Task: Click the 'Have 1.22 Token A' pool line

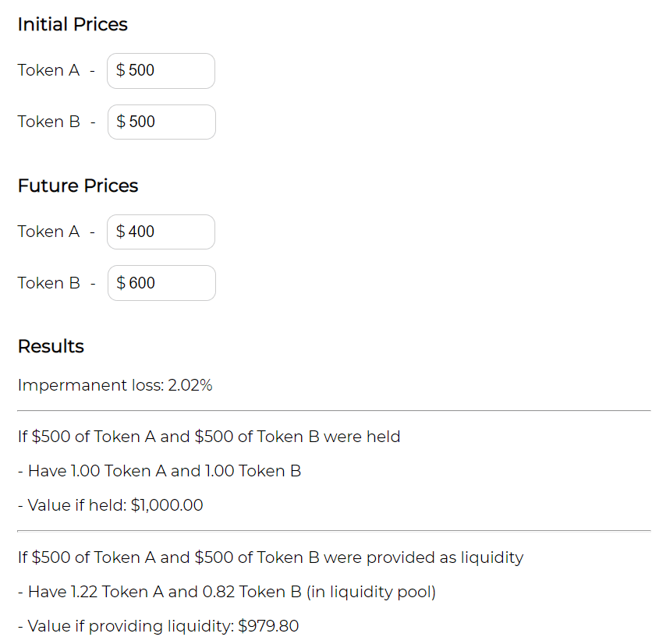Action: pyautogui.click(x=226, y=592)
